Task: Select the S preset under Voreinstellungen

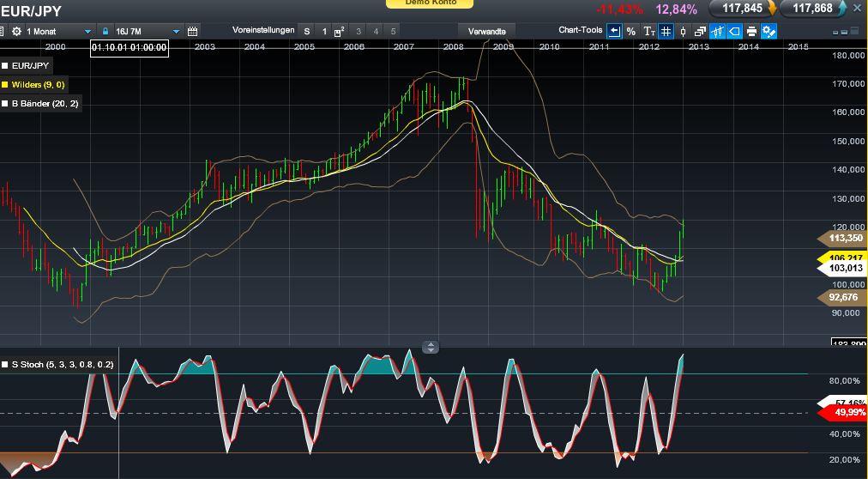Action: coord(307,31)
